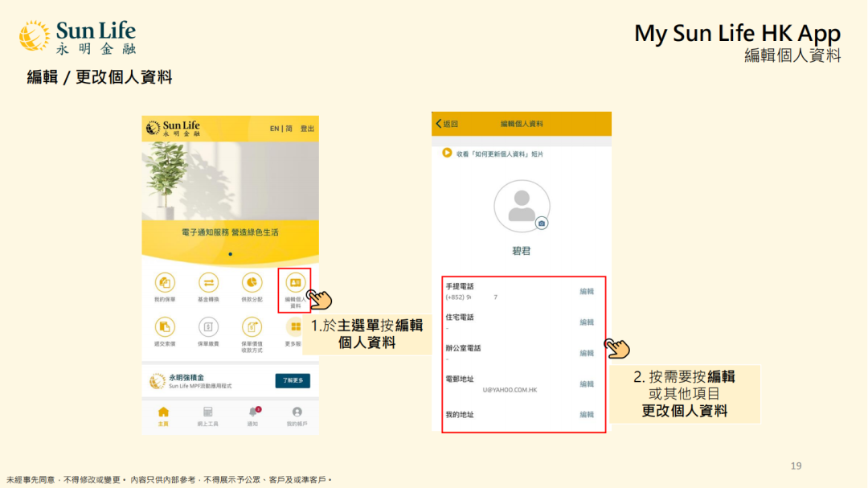The width and height of the screenshot is (868, 488).
Task: Click the My Sun Life HK App title
Action: coord(737,33)
